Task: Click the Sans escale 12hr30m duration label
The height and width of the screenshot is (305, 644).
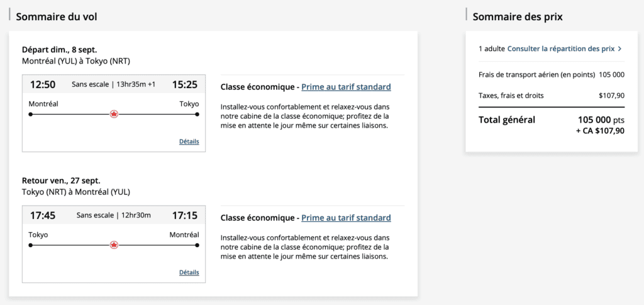Action: tap(114, 215)
